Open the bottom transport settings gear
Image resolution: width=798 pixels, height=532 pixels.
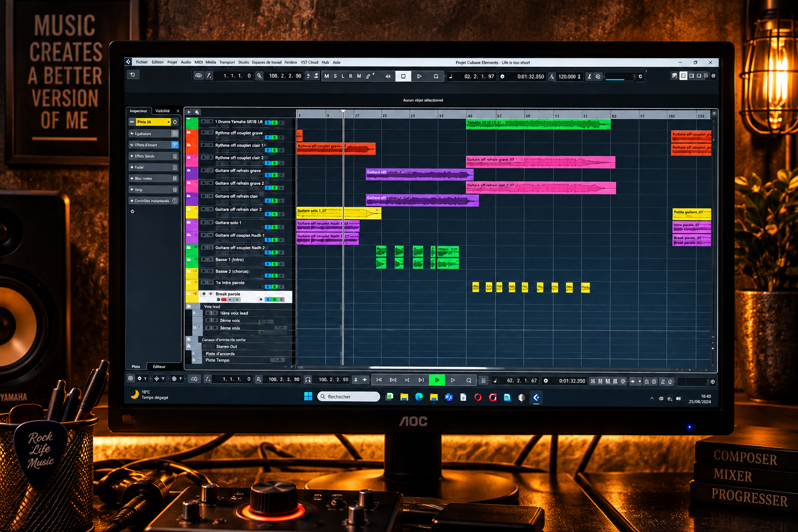click(x=712, y=382)
